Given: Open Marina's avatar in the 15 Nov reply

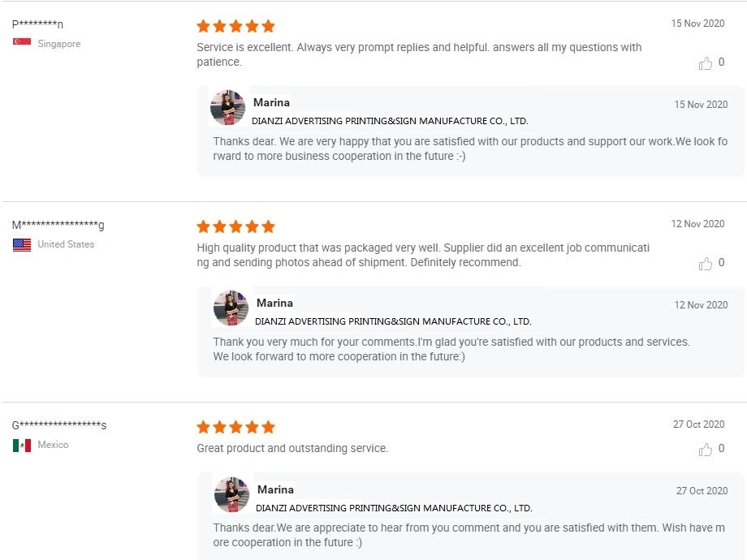Looking at the screenshot, I should pos(228,107).
